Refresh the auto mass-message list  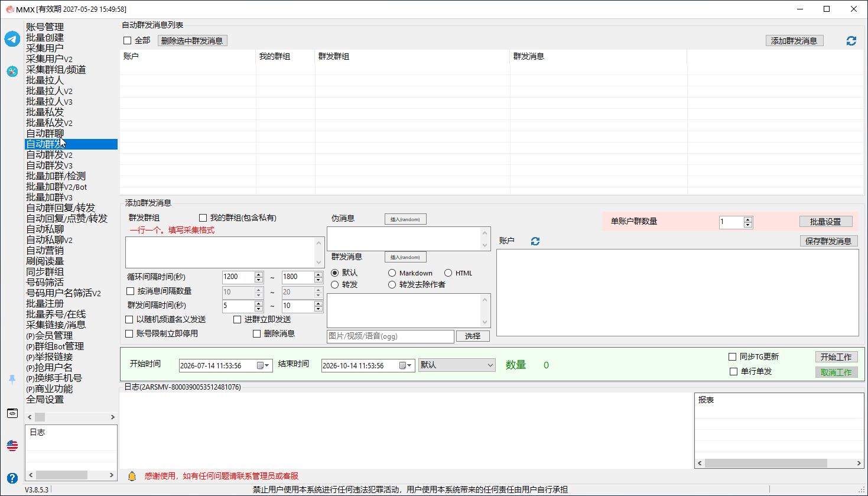coord(851,41)
